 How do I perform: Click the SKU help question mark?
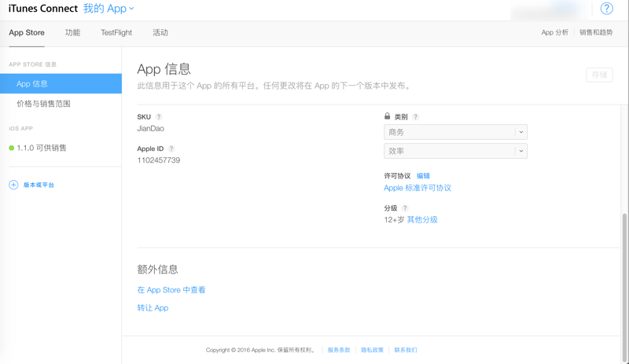[159, 117]
